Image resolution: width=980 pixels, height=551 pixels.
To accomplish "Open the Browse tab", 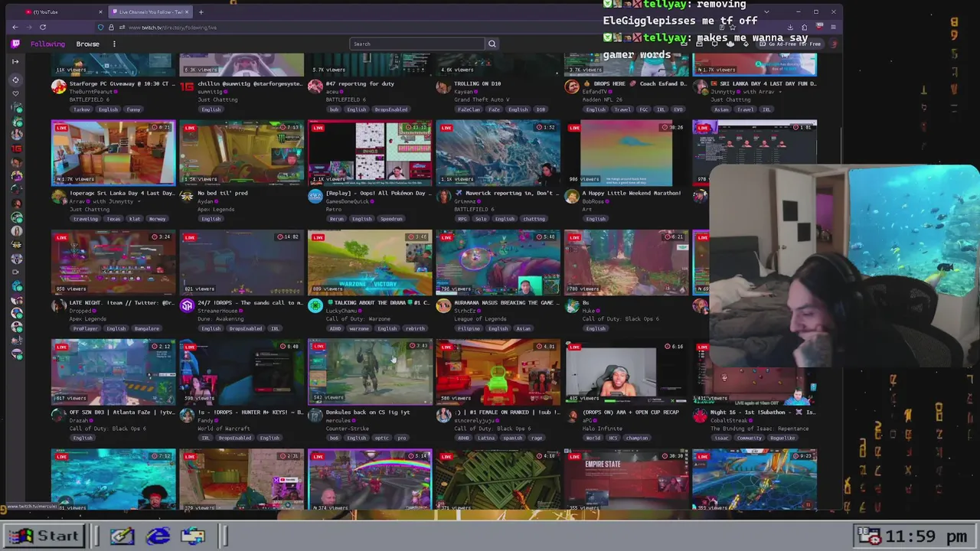I will pyautogui.click(x=87, y=44).
